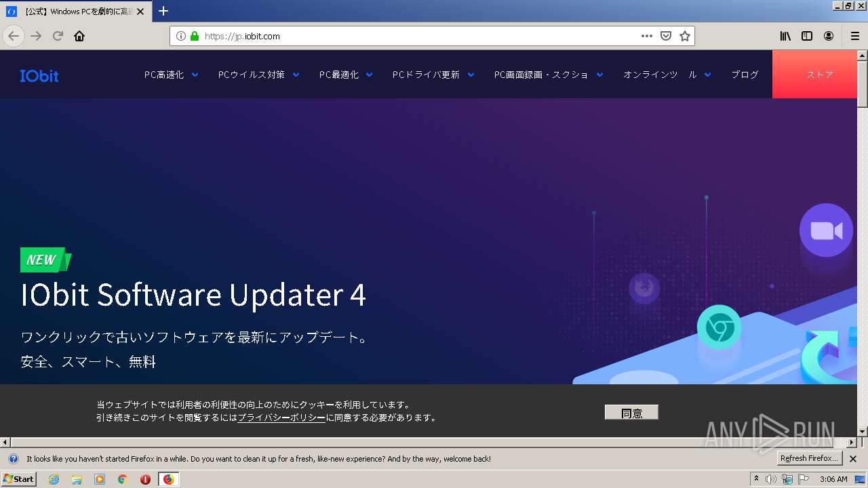Click the green NEW badge

pyautogui.click(x=45, y=260)
